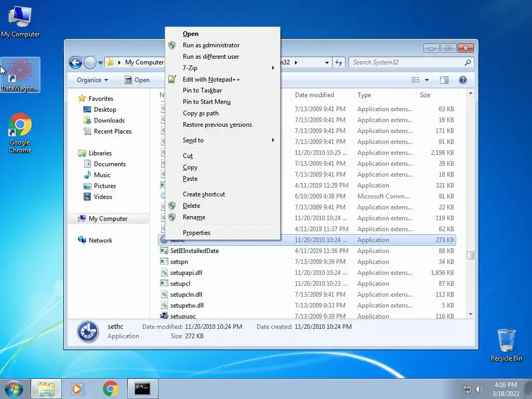Click the change view icon
This screenshot has width=532, height=399.
[415, 80]
